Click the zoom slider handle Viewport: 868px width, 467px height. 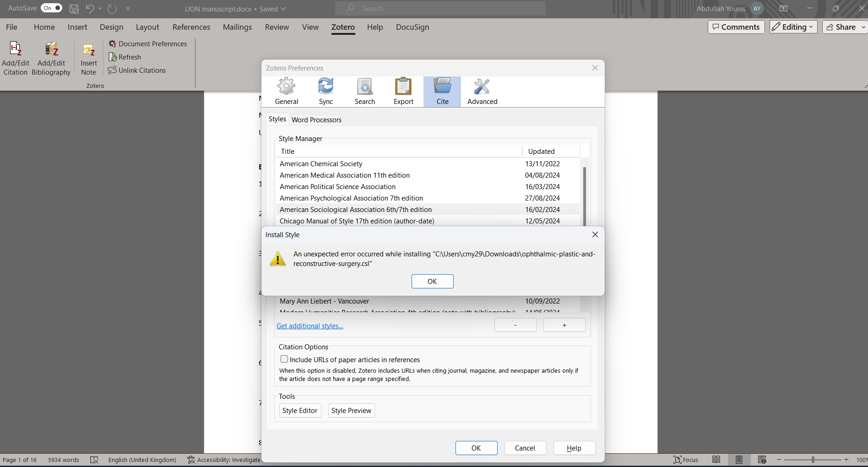813,460
